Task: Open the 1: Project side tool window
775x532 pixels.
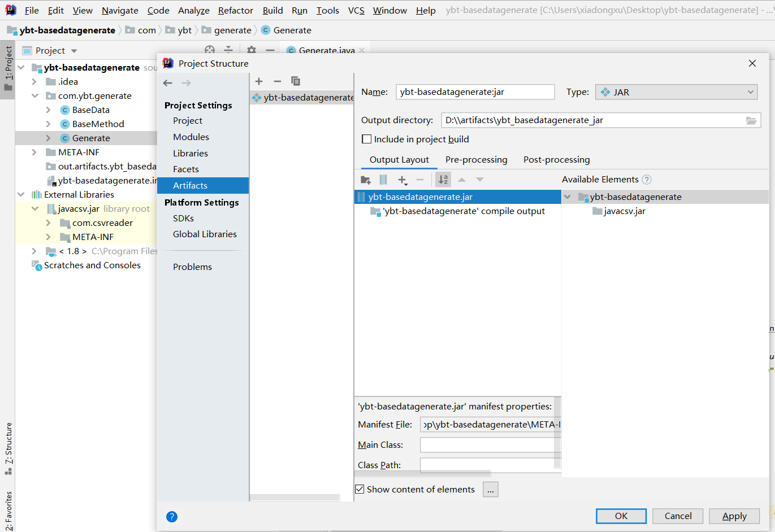Action: click(8, 69)
